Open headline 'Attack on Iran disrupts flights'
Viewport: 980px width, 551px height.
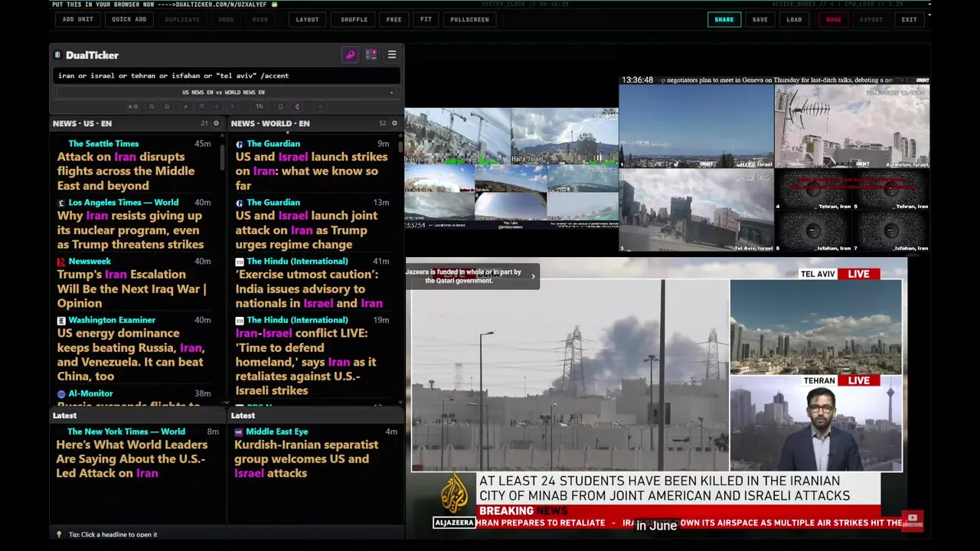126,171
